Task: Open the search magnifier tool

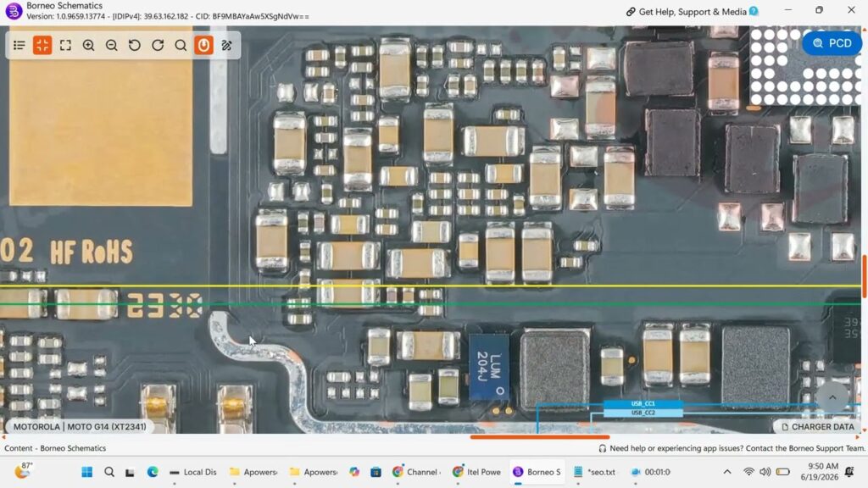Action: coord(181,46)
